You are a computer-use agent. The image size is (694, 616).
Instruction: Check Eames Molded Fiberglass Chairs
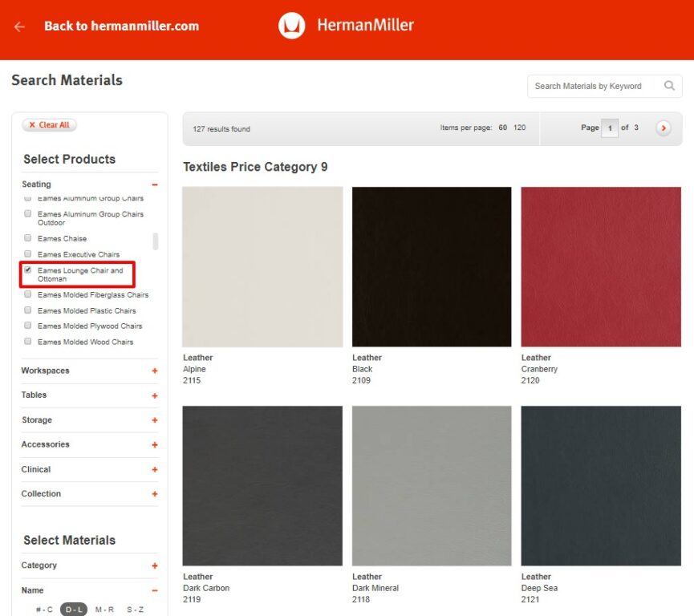click(x=28, y=294)
